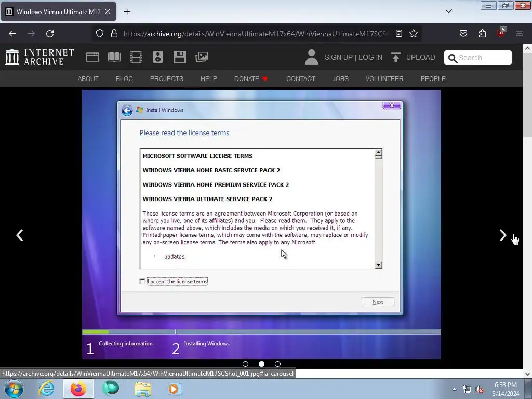The width and height of the screenshot is (532, 399).
Task: Open the BLOG menu item
Action: [x=124, y=79]
